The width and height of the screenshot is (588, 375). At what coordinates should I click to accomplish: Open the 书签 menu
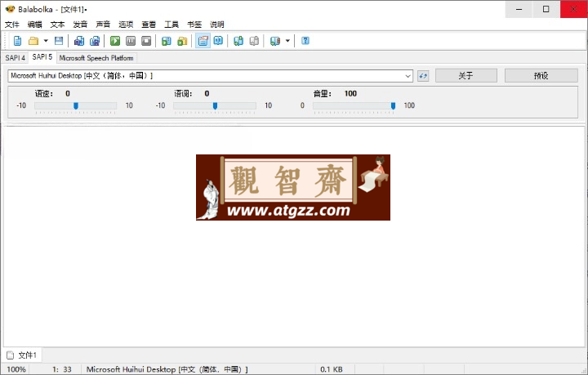tap(194, 25)
